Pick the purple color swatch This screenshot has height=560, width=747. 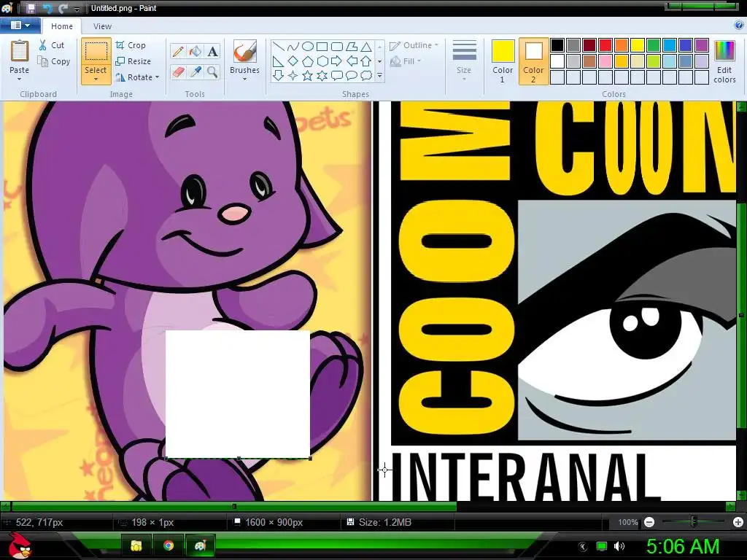point(701,45)
